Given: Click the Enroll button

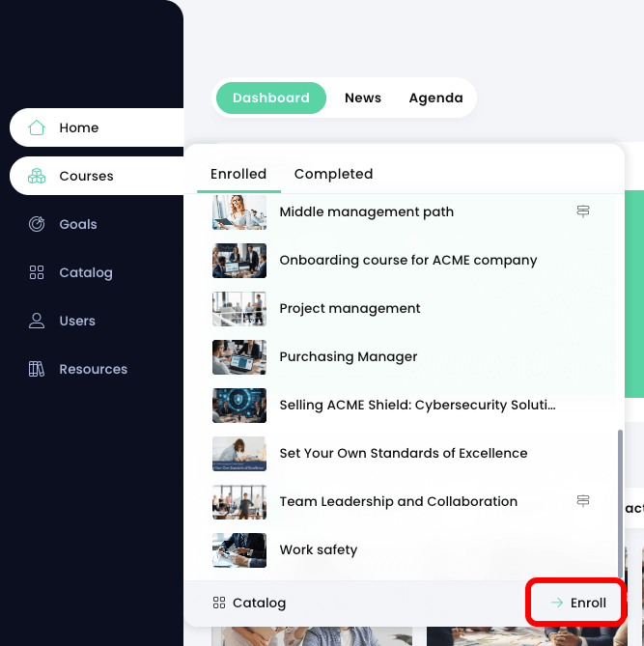Looking at the screenshot, I should point(577,603).
